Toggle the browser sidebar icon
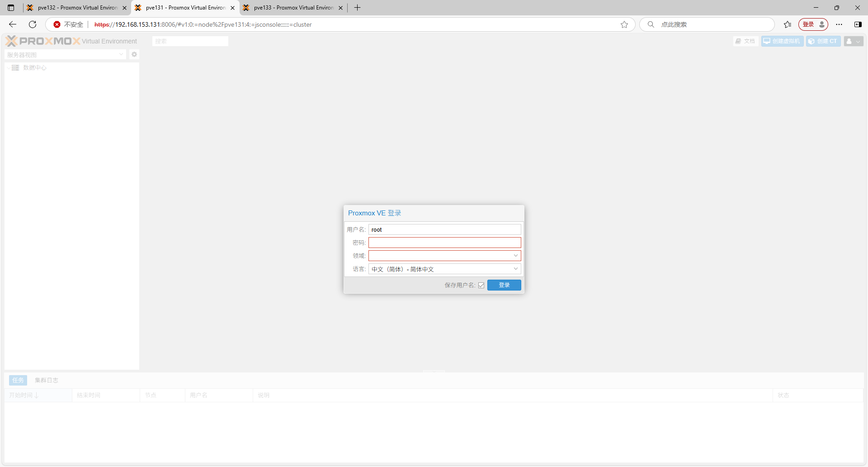This screenshot has height=467, width=868. point(858,24)
